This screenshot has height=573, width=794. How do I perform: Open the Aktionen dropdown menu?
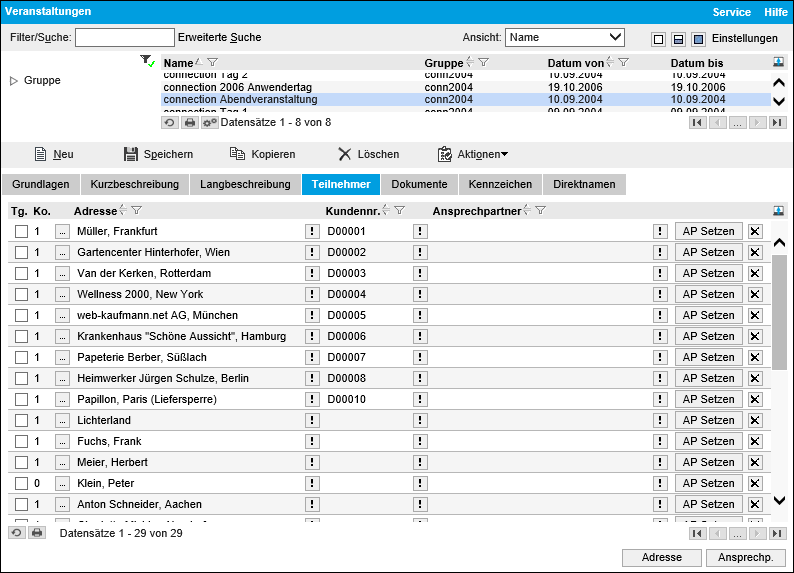point(472,154)
